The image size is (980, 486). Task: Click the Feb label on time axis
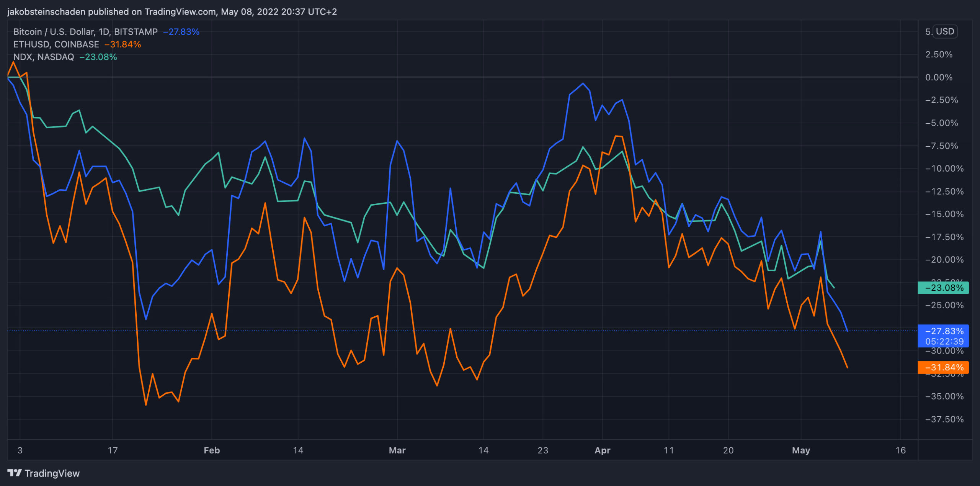[212, 450]
